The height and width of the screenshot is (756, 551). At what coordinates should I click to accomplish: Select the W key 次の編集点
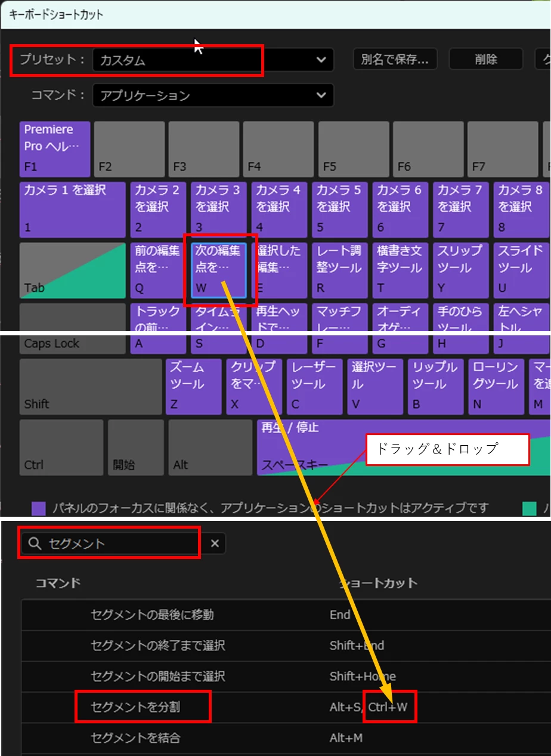click(219, 270)
